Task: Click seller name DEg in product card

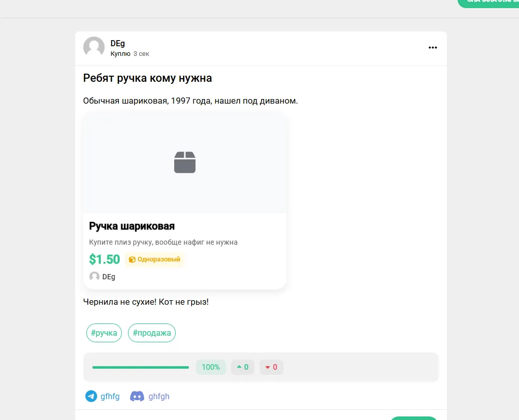Action: click(109, 277)
